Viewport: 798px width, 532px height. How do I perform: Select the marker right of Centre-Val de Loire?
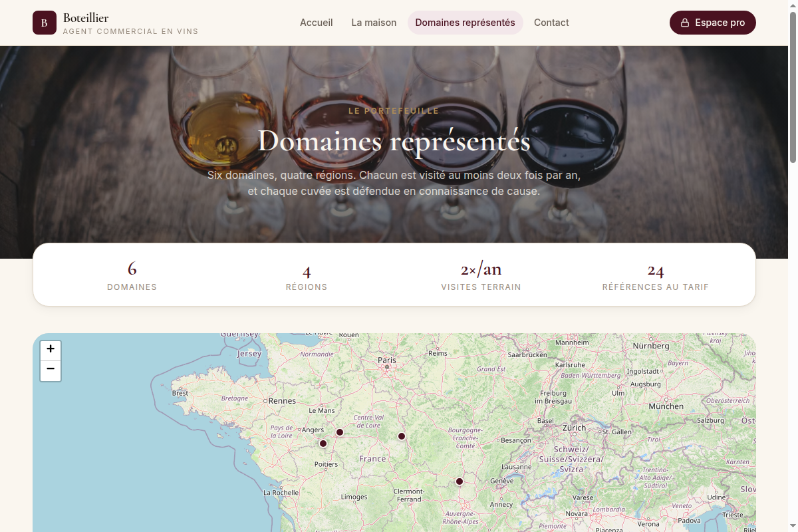(402, 436)
